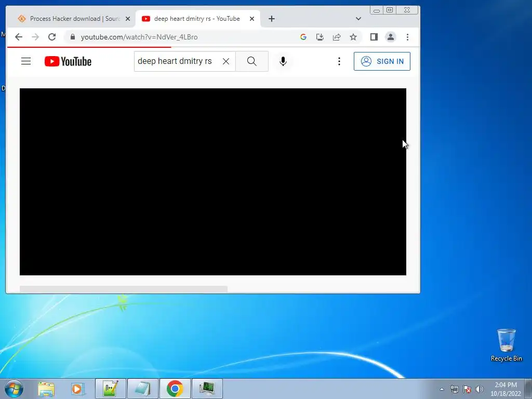This screenshot has width=532, height=399.
Task: Start voice search with the microphone
Action: 283,61
